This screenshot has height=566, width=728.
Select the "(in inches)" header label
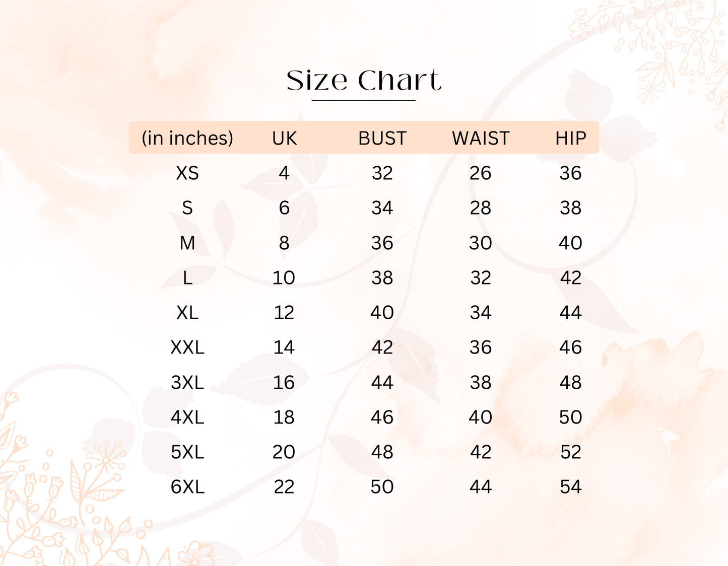pyautogui.click(x=187, y=138)
